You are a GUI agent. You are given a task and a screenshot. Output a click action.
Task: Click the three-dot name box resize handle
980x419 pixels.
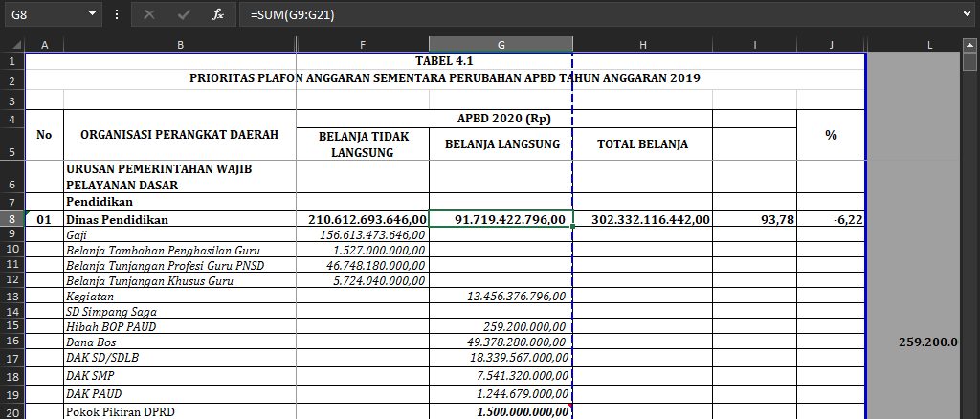(x=117, y=14)
